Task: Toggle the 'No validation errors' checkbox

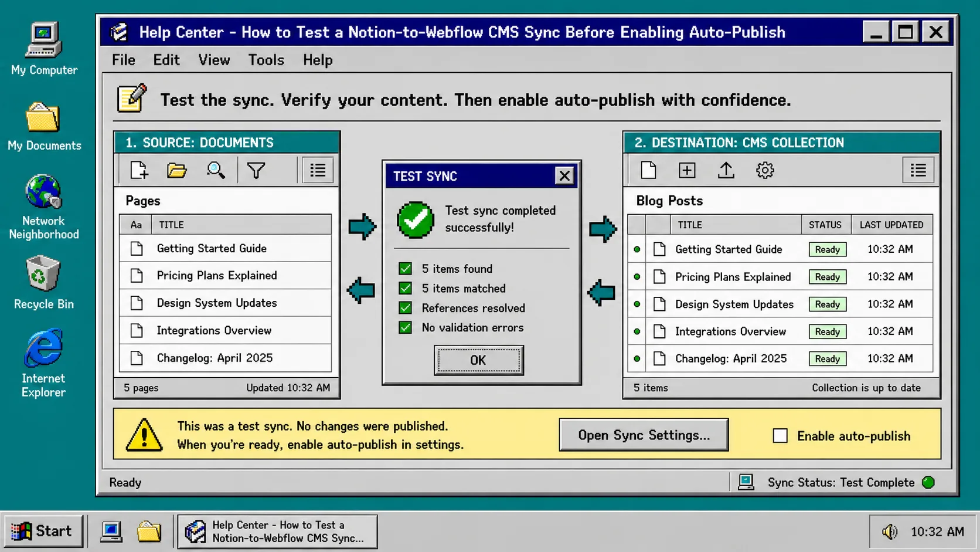Action: pyautogui.click(x=405, y=327)
